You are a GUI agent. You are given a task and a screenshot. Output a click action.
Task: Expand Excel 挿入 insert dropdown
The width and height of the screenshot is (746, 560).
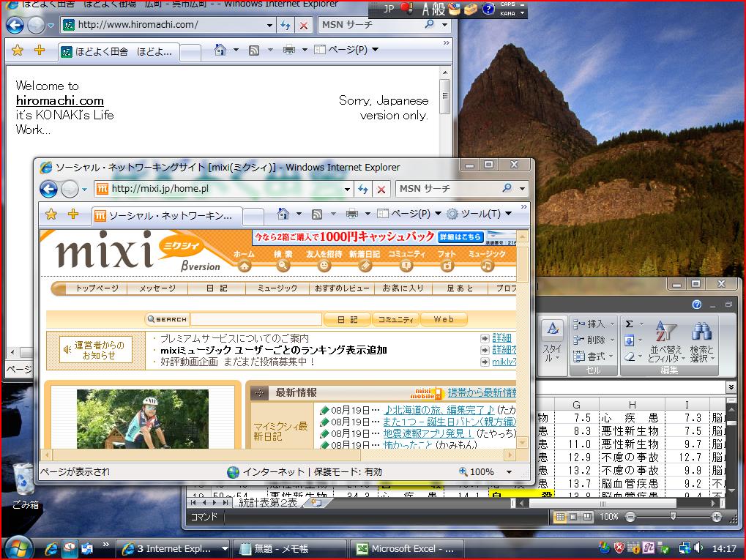click(x=612, y=324)
